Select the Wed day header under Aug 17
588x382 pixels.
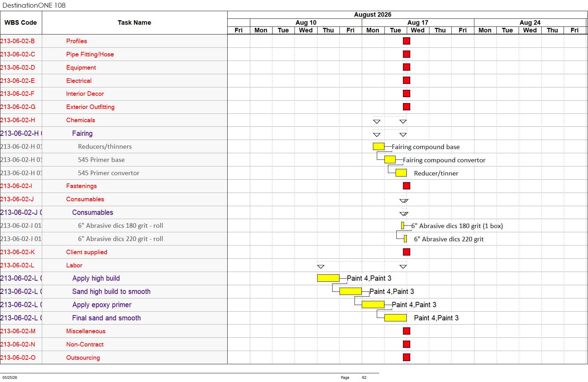click(x=418, y=30)
